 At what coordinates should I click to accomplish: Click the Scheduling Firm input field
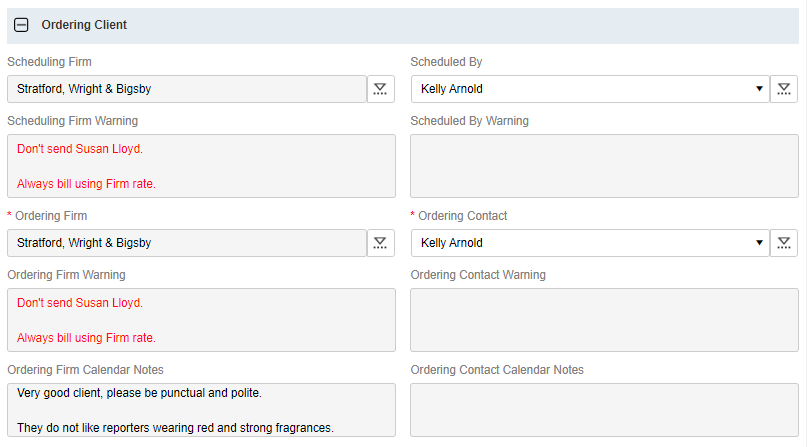tap(187, 89)
